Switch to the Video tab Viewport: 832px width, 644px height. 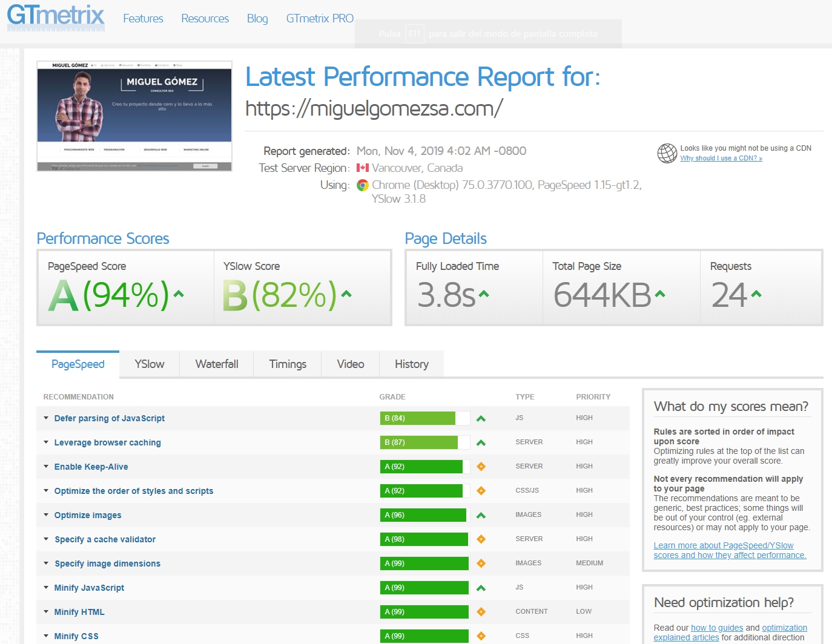pyautogui.click(x=351, y=364)
